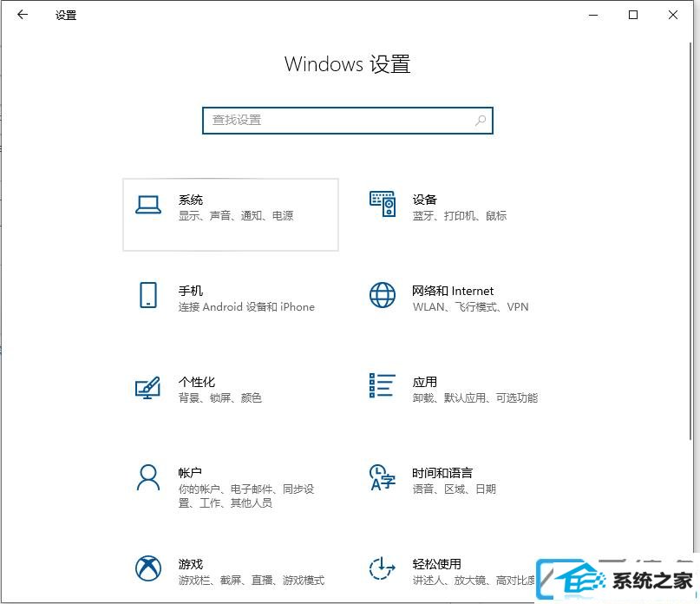Click 语音、区域、日期 description
This screenshot has height=604, width=700.
pos(454,489)
